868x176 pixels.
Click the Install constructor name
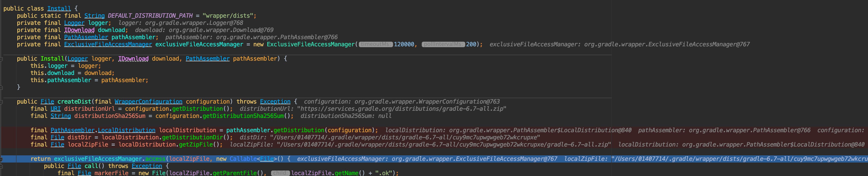[52, 59]
